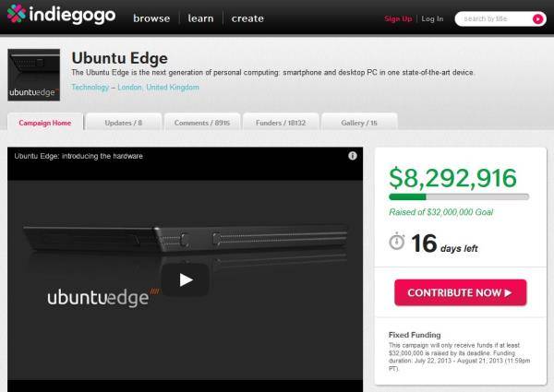
Task: Click the pink search submit arrow icon
Action: pyautogui.click(x=537, y=18)
